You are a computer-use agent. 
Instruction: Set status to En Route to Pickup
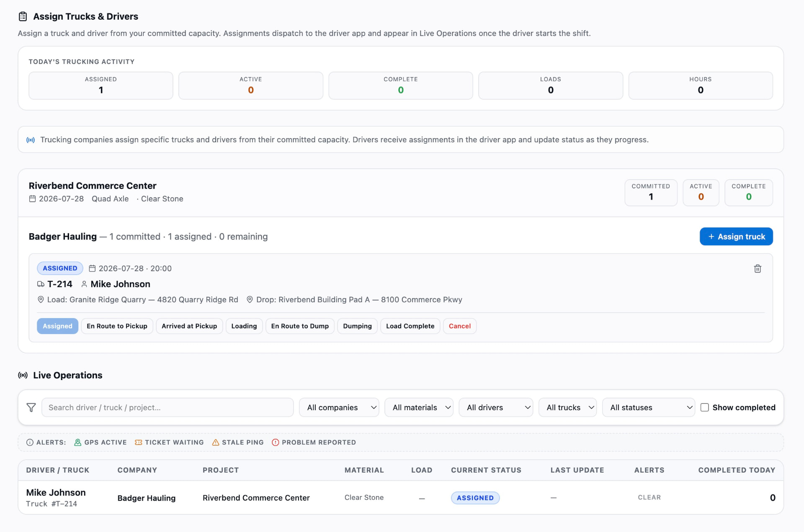pyautogui.click(x=117, y=326)
